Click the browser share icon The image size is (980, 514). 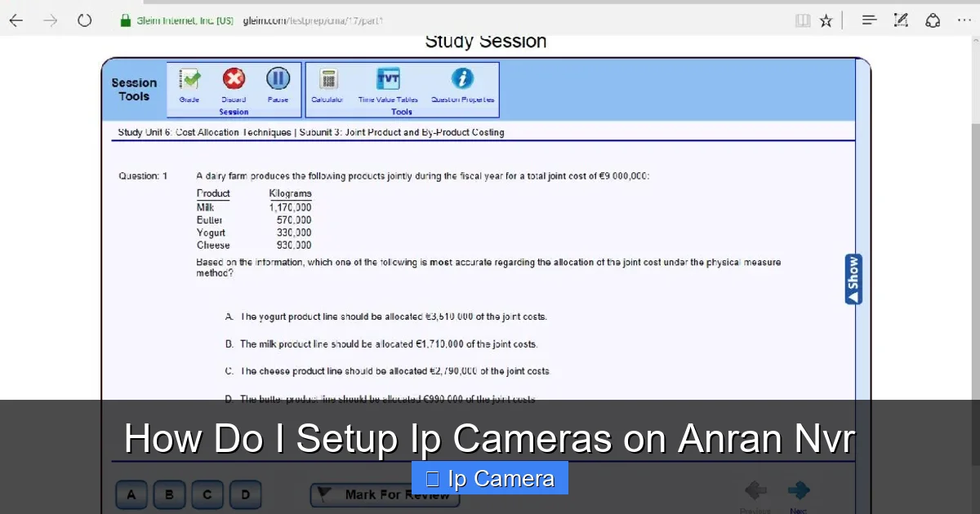pos(933,20)
